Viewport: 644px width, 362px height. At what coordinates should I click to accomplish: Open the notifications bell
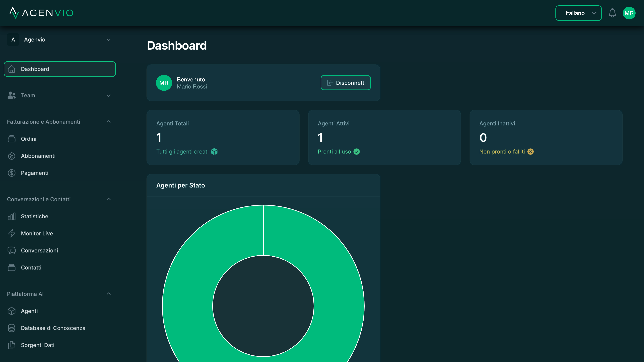point(612,13)
